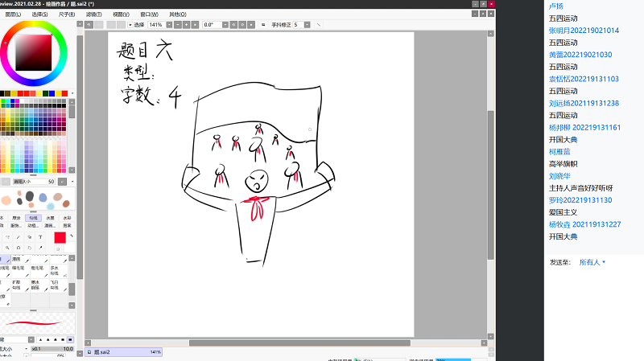Click inside the saturation-value color square
Image resolution: width=644 pixels, height=361 pixels.
[x=34, y=53]
